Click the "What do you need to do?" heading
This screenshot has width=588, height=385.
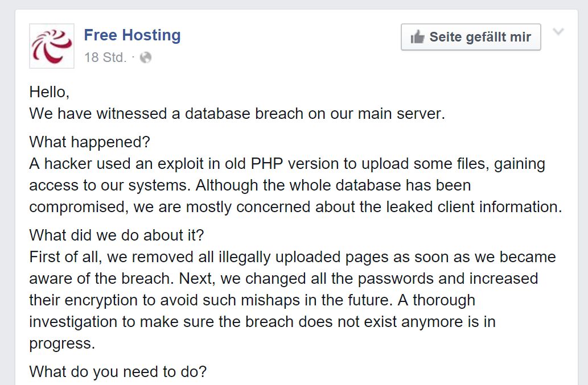coord(118,372)
